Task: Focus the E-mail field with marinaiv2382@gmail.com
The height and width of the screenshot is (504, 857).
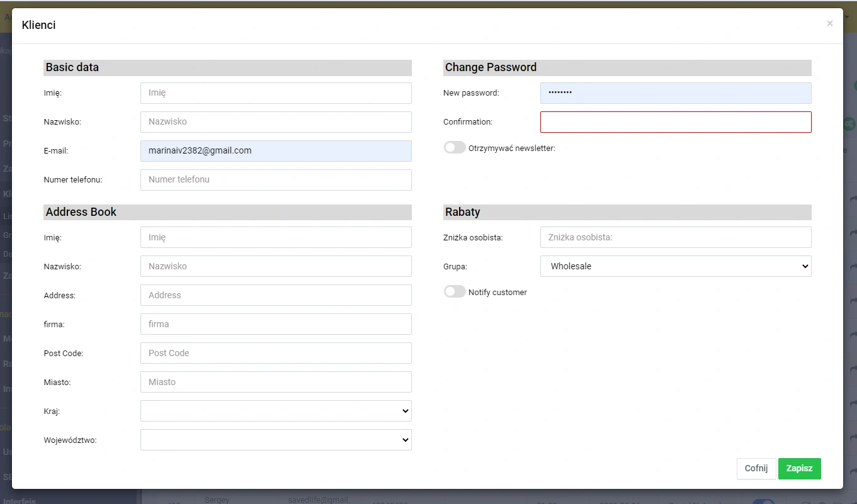Action: (x=276, y=151)
